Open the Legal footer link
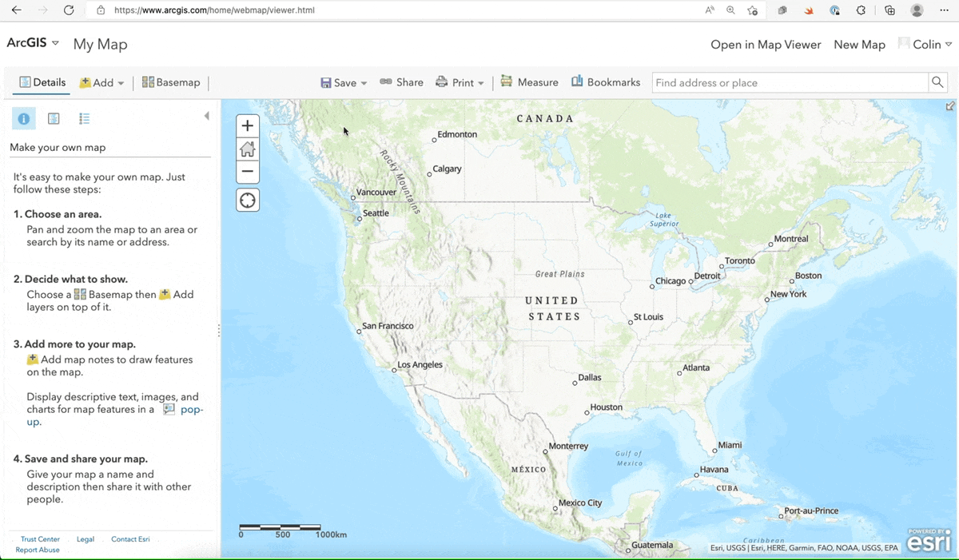Image resolution: width=959 pixels, height=560 pixels. point(86,539)
